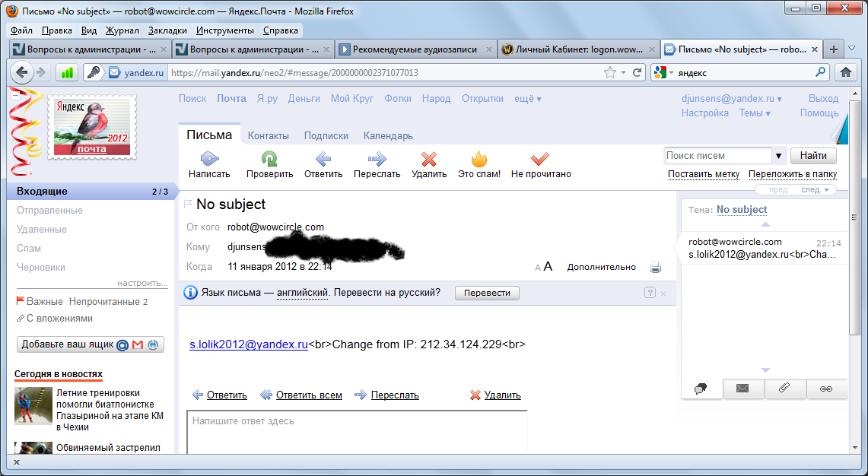
Task: Click the Напишите ответ здесь reply box
Action: pos(357,432)
